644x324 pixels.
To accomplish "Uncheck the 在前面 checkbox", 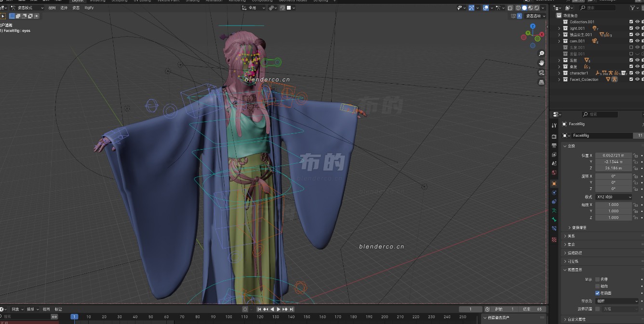I will (x=598, y=293).
